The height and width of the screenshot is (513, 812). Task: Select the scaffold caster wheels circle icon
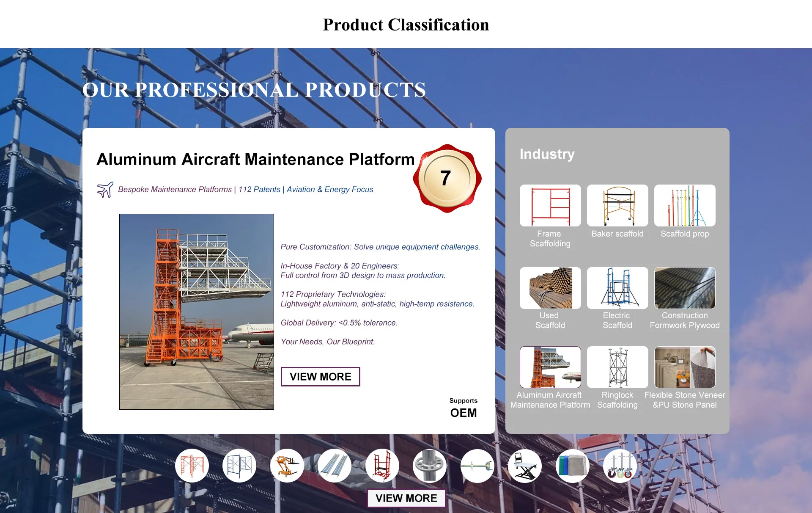click(x=620, y=466)
